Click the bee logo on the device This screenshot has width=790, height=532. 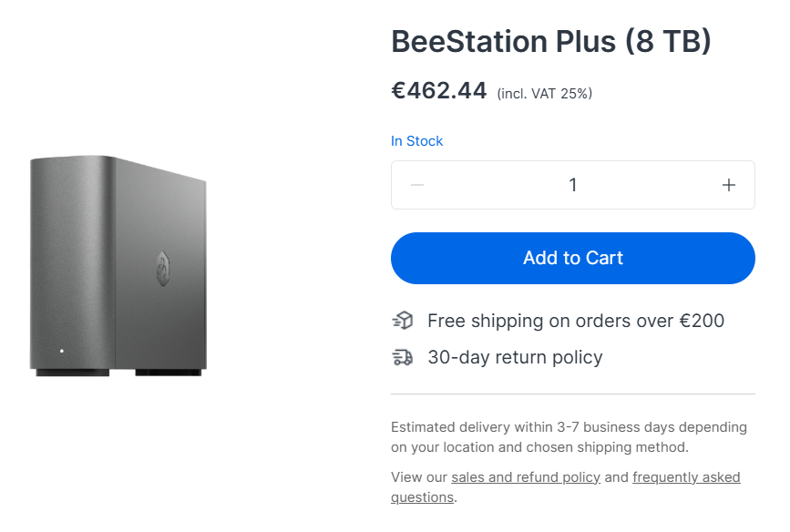point(162,269)
